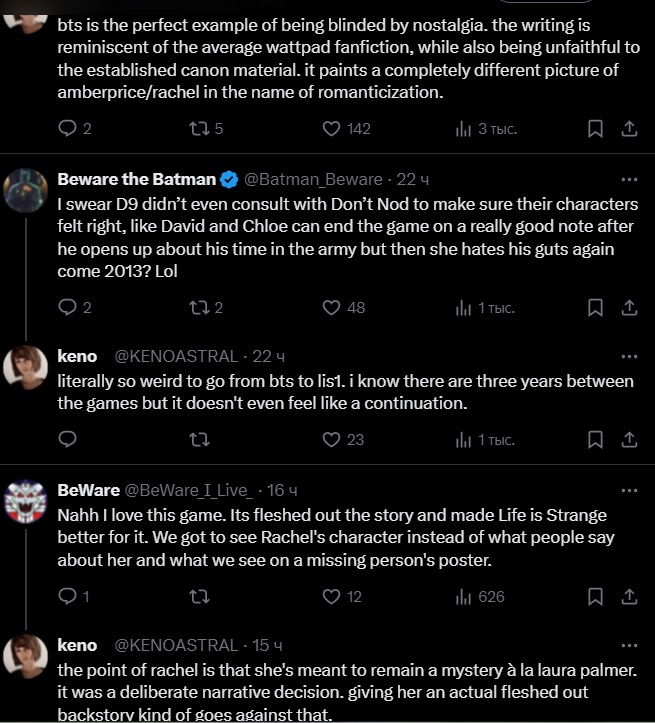
Task: Open more options on BeWare's tweet
Action: [x=629, y=490]
